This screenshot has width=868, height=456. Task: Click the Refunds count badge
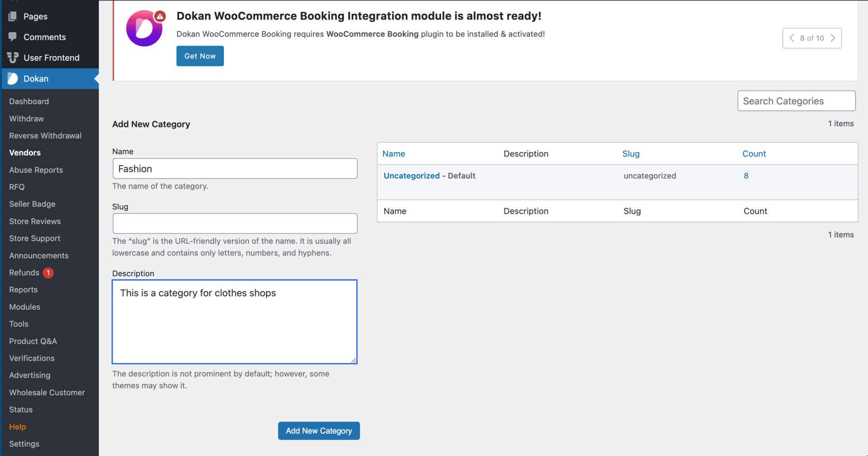[x=48, y=273]
